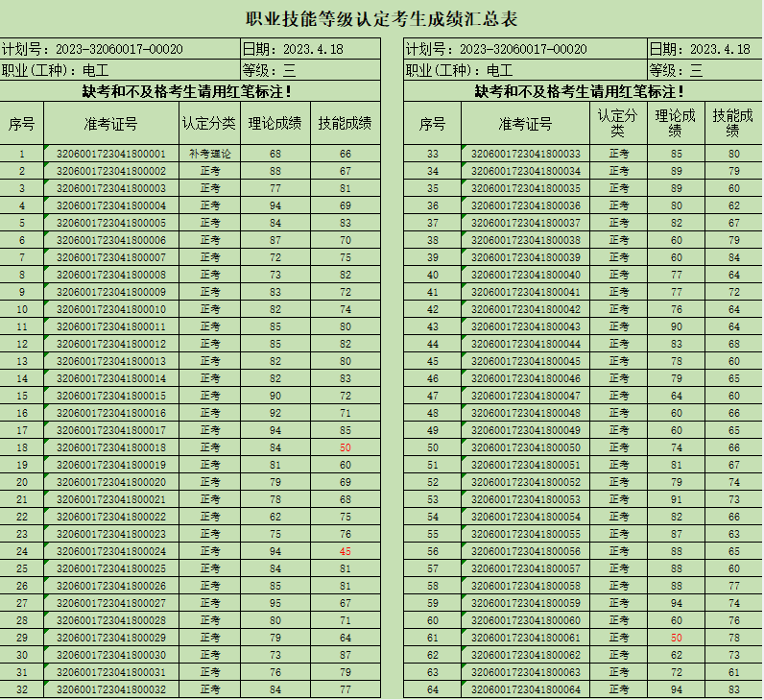The height and width of the screenshot is (700, 764).
Task: Click admission number 3206001723041800032
Action: 111,689
